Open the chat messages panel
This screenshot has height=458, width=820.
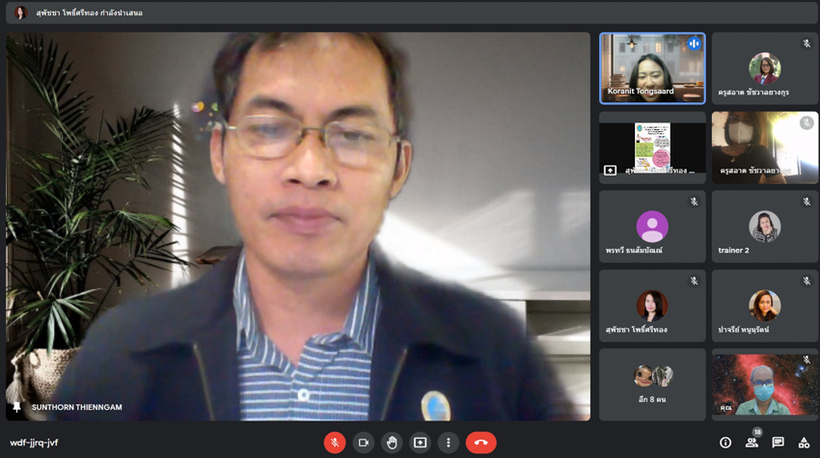click(778, 442)
